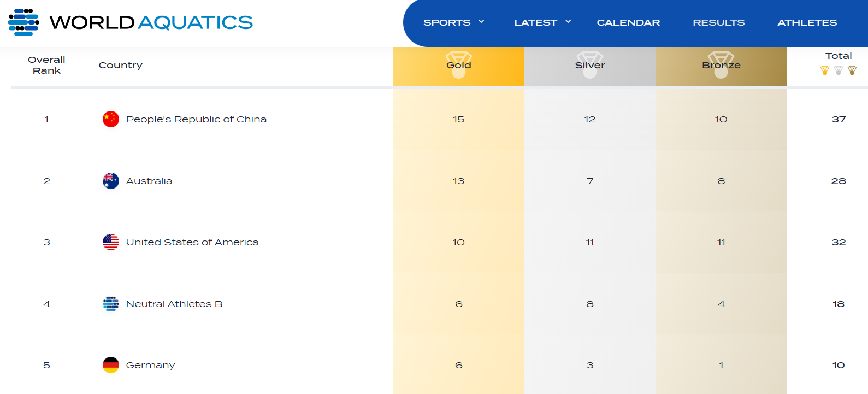The width and height of the screenshot is (868, 394).
Task: Click the gold medal icon under Total
Action: tap(825, 70)
